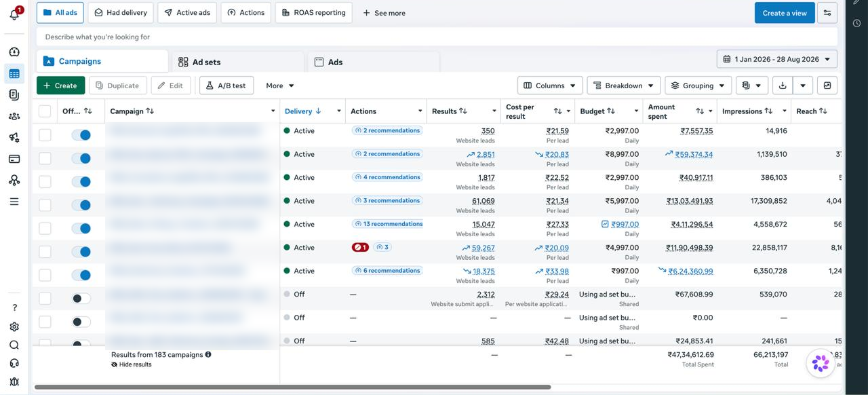Click the Help question mark icon
Image resolution: width=868 pixels, height=395 pixels.
pos(14,307)
